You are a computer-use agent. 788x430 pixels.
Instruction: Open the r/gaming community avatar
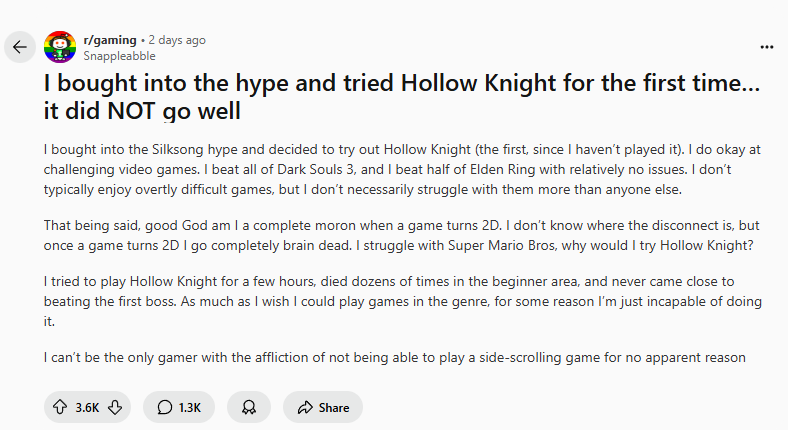(x=60, y=47)
